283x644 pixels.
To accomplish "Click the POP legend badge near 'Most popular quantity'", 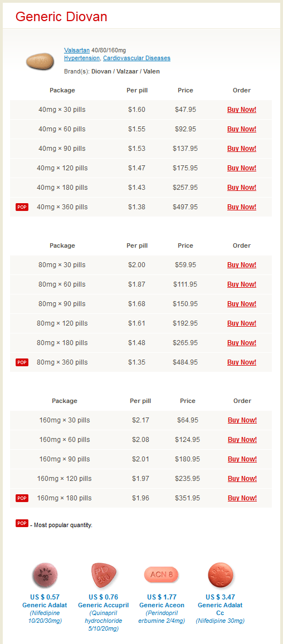I will click(22, 523).
